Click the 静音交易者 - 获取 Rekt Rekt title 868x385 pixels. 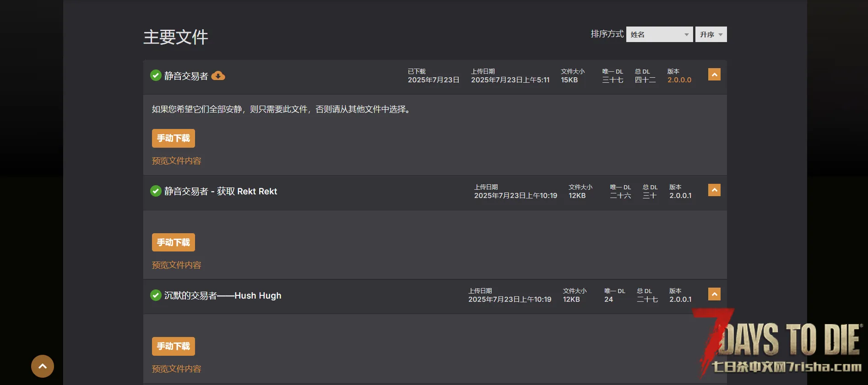(221, 191)
